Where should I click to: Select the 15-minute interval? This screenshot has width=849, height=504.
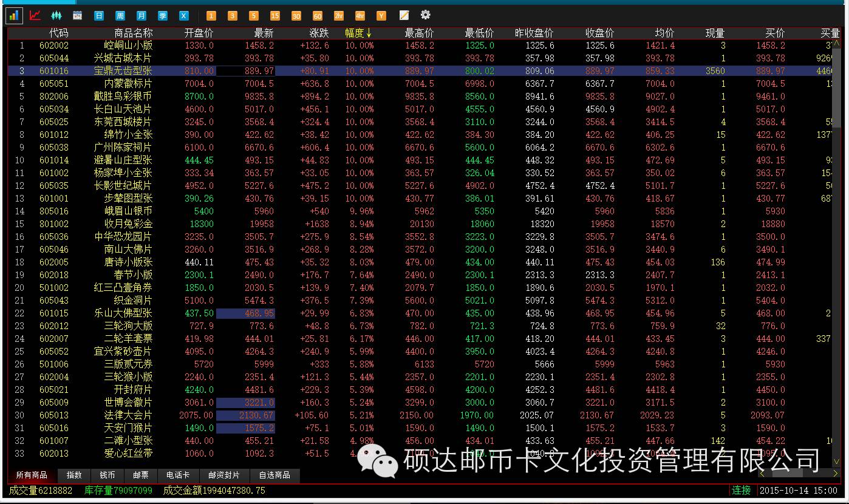pos(275,16)
